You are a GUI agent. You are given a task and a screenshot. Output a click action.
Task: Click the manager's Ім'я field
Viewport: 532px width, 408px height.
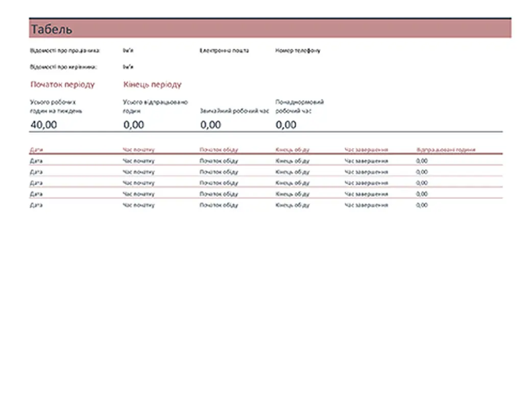(128, 67)
